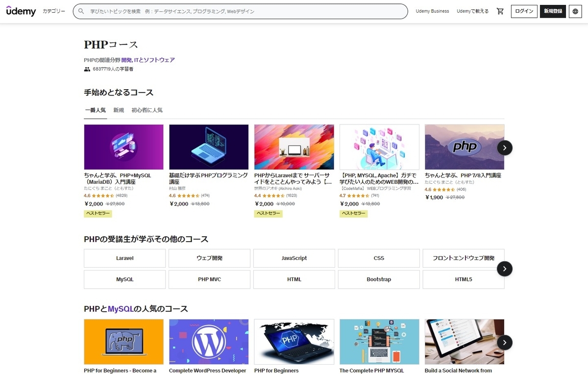Open Udemyで教える link

coord(472,11)
